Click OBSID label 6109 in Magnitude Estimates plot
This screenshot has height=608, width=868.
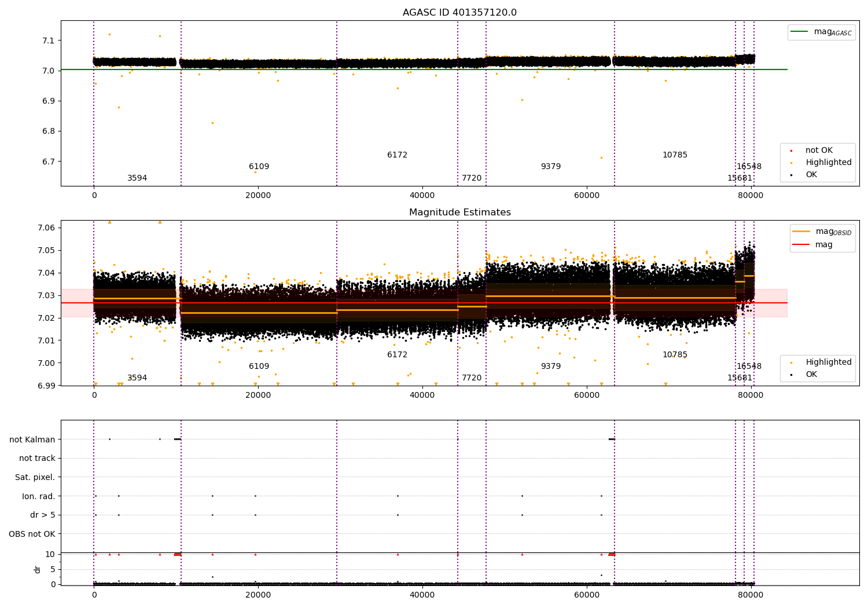pyautogui.click(x=259, y=367)
